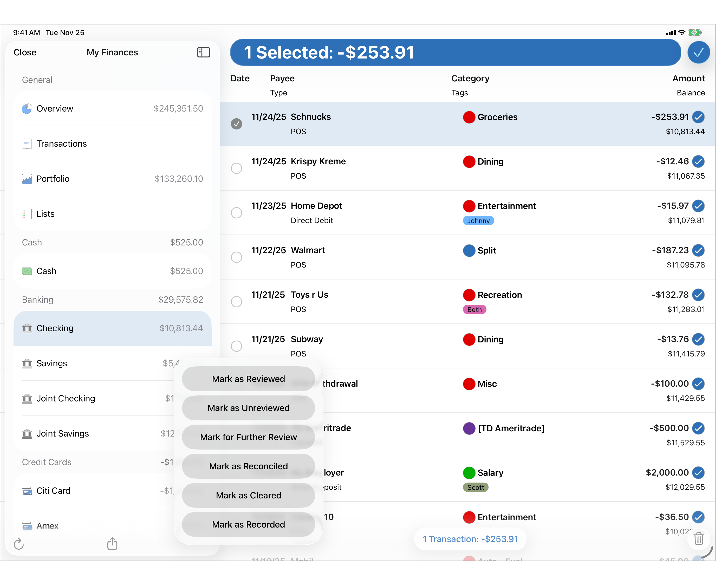Click red Groceries category color dot
The width and height of the screenshot is (728, 585).
coord(469,117)
